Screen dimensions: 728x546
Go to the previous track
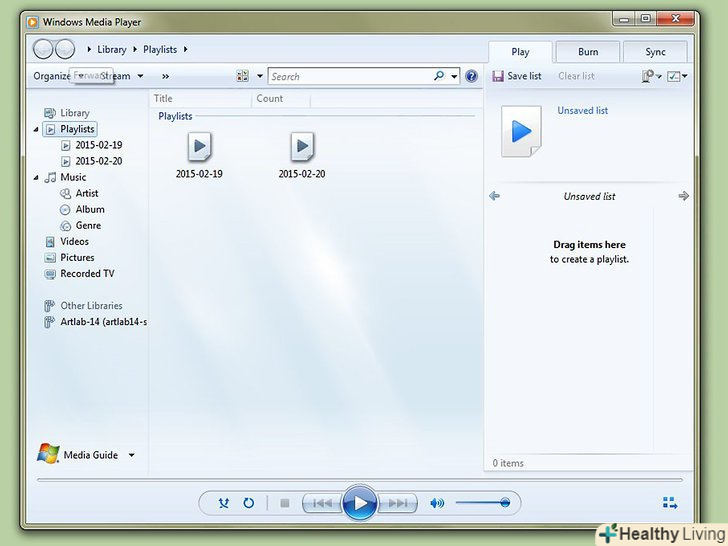(x=321, y=503)
